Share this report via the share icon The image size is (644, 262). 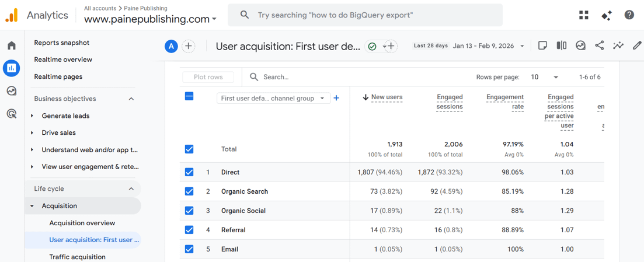tap(599, 46)
